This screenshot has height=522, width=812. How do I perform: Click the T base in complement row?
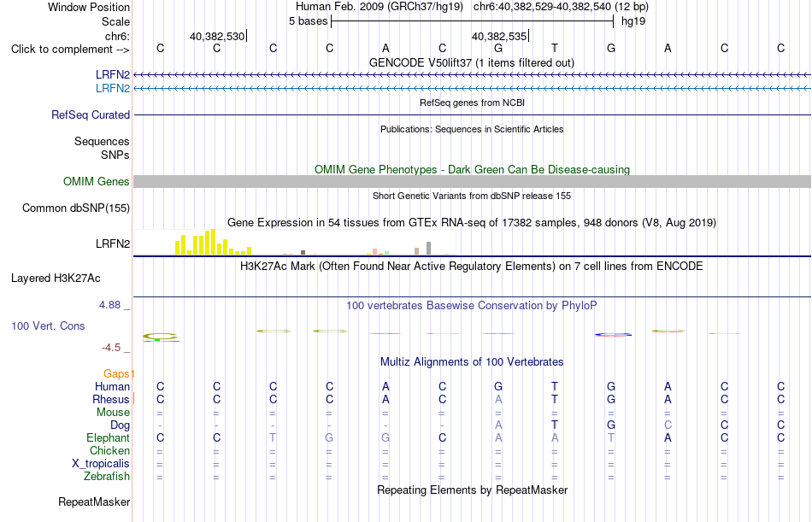pos(555,49)
